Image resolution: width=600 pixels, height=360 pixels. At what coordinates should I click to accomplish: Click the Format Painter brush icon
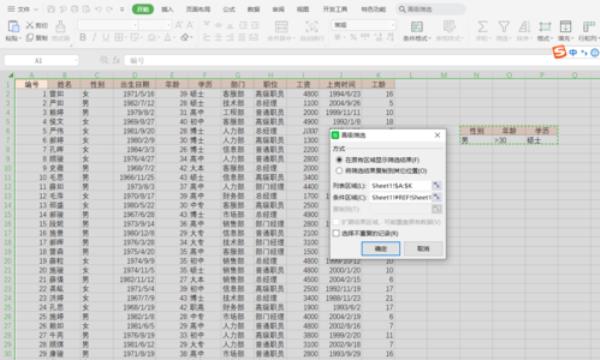60,26
